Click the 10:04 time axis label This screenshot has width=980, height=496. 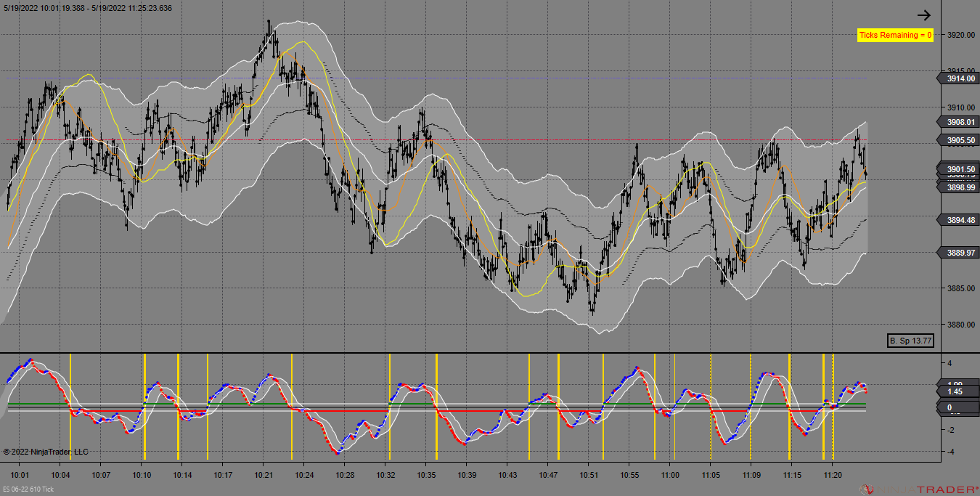click(61, 475)
